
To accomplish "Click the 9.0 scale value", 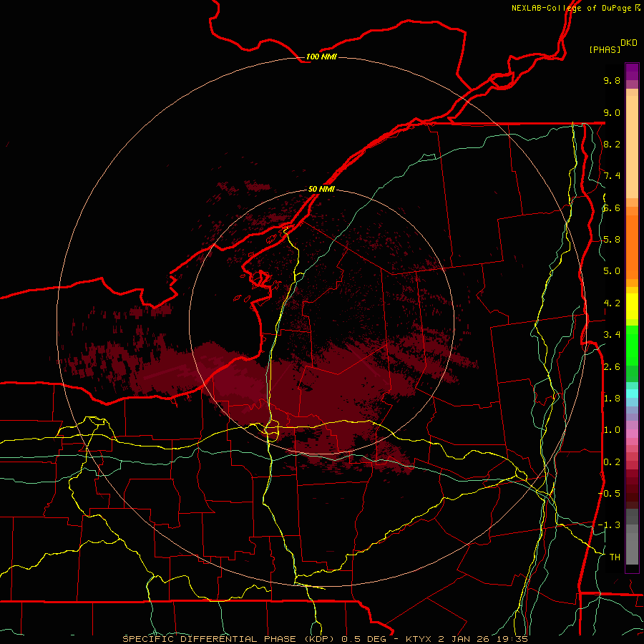I will [x=612, y=112].
